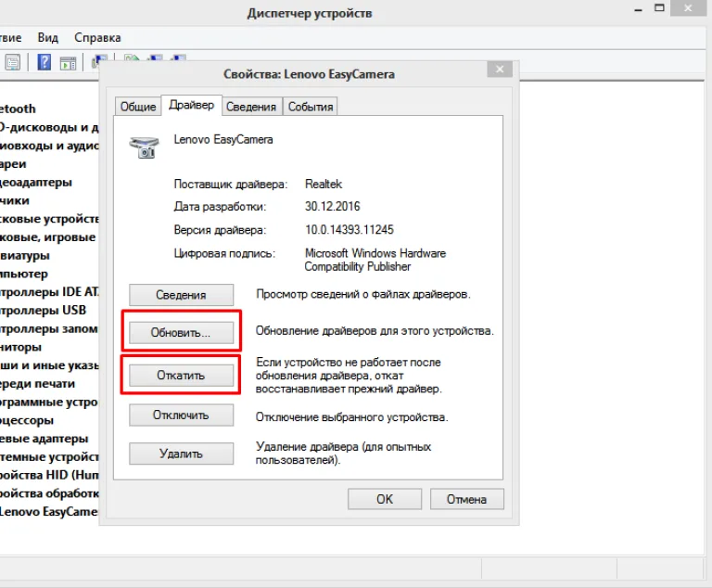712x588 pixels.
Task: Click the Цифровая подпись label
Action: point(224,253)
